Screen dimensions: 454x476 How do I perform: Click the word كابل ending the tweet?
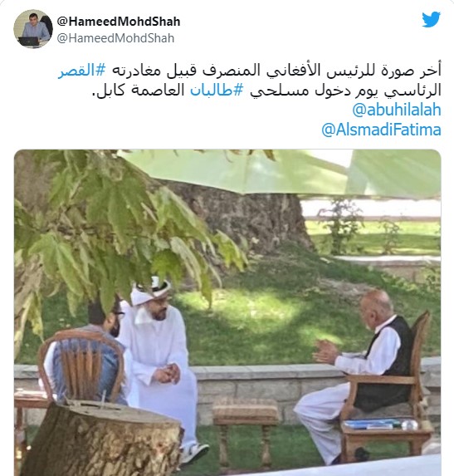click(x=105, y=91)
